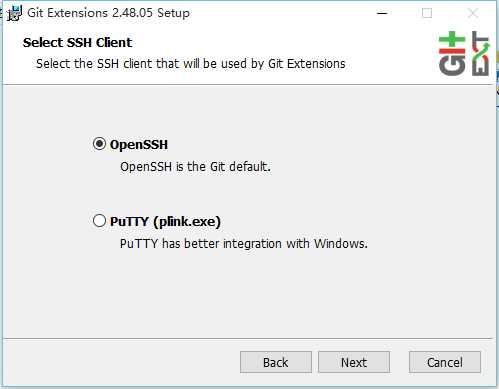
Task: Click the installer icon in the title bar
Action: pyautogui.click(x=15, y=13)
